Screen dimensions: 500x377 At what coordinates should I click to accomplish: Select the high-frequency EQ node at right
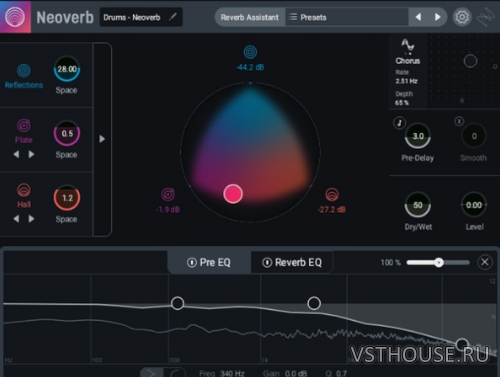click(x=462, y=344)
